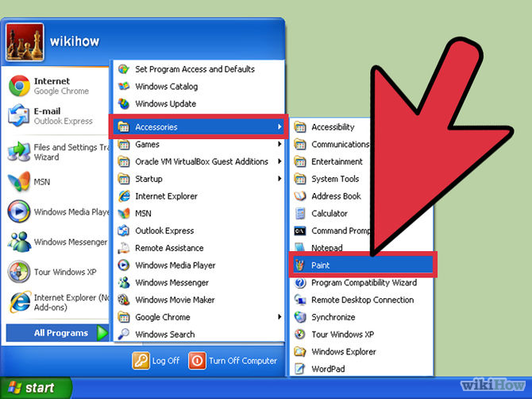Select Notepad in Accessories menu
The height and width of the screenshot is (399, 532).
pyautogui.click(x=326, y=248)
